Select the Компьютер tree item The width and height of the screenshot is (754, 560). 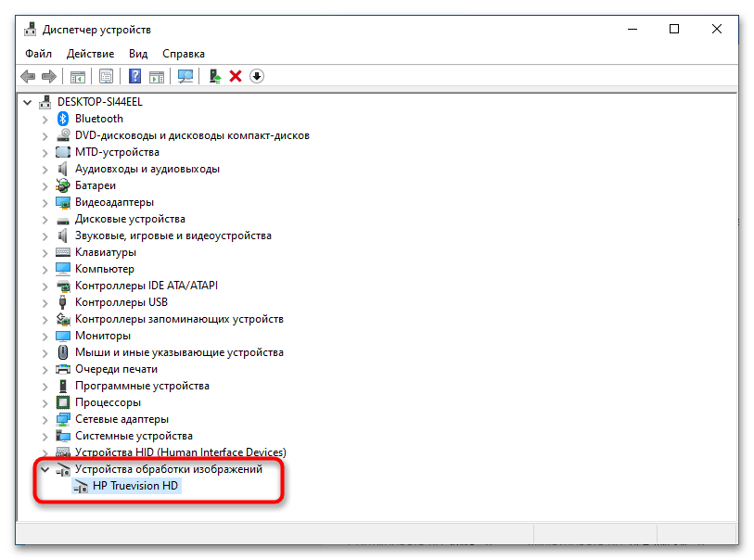pyautogui.click(x=105, y=269)
